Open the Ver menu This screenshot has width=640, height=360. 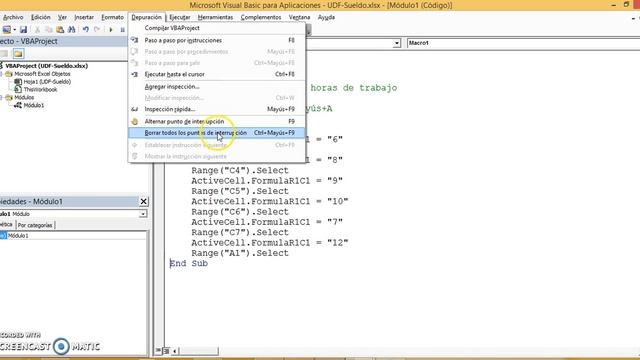click(62, 17)
